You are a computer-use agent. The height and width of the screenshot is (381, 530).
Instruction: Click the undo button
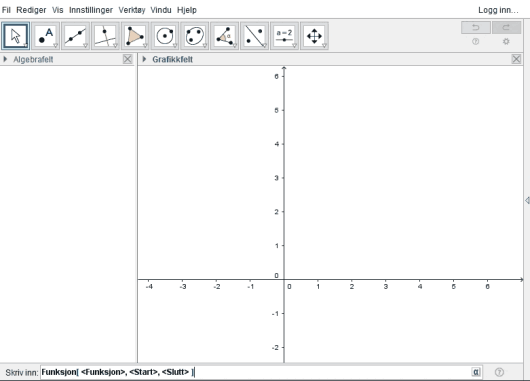point(476,27)
